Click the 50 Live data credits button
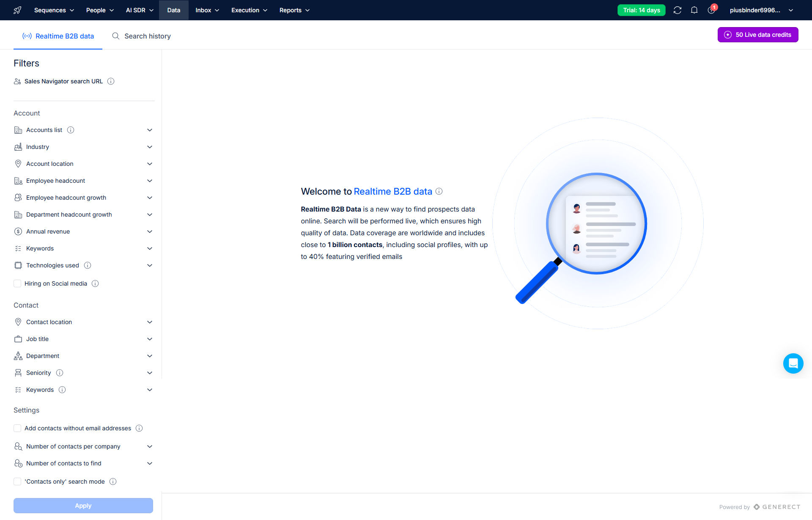 point(757,35)
